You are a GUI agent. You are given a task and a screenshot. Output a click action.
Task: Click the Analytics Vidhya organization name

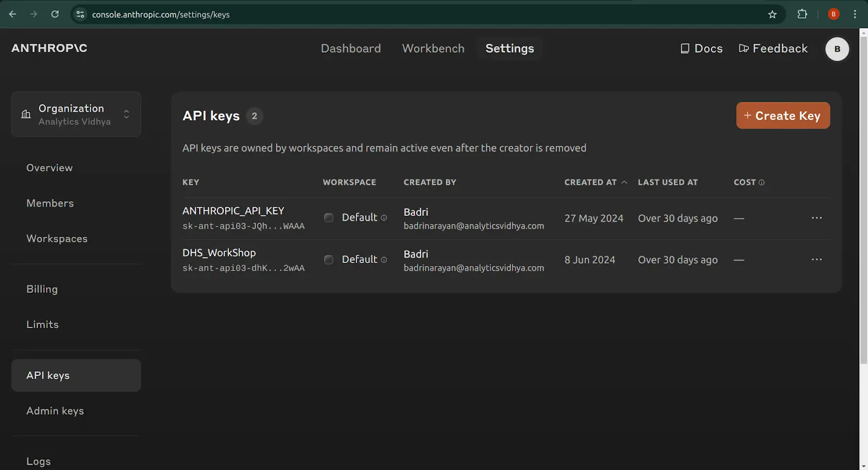pyautogui.click(x=74, y=121)
